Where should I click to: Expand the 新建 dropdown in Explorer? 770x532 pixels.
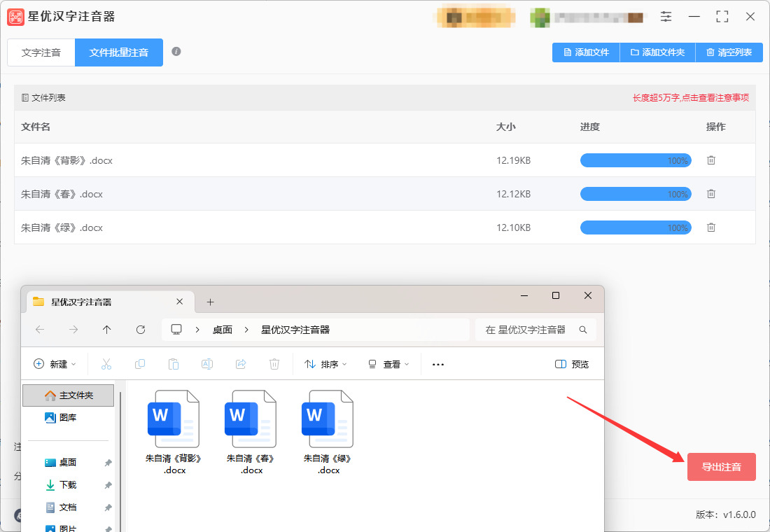point(55,364)
